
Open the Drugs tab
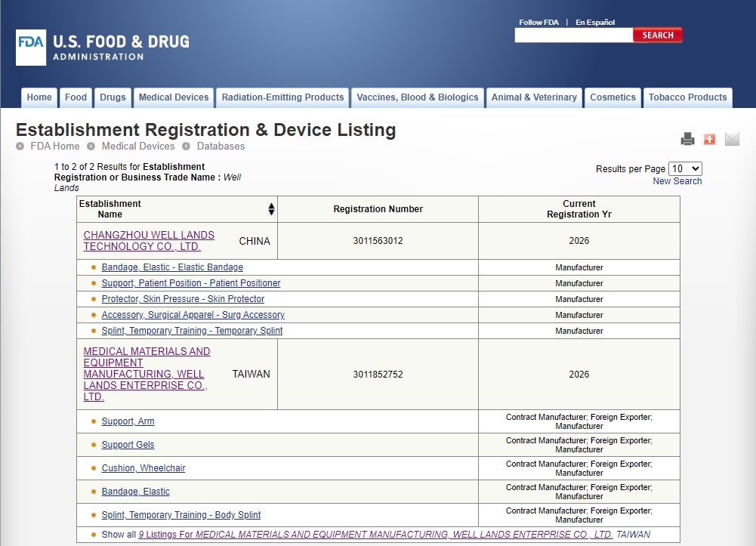[113, 97]
